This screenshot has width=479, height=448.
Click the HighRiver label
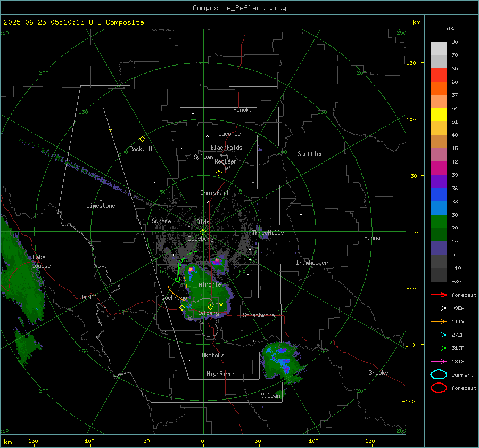(x=221, y=374)
